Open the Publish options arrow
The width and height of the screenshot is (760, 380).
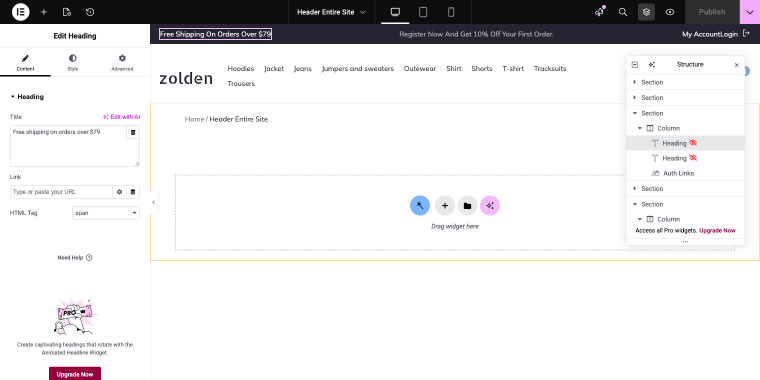(750, 12)
